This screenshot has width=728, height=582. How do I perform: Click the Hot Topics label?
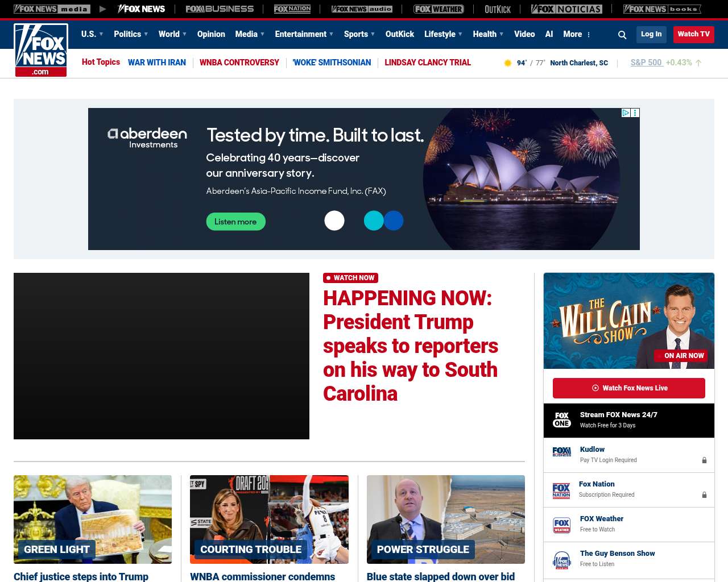click(x=101, y=62)
